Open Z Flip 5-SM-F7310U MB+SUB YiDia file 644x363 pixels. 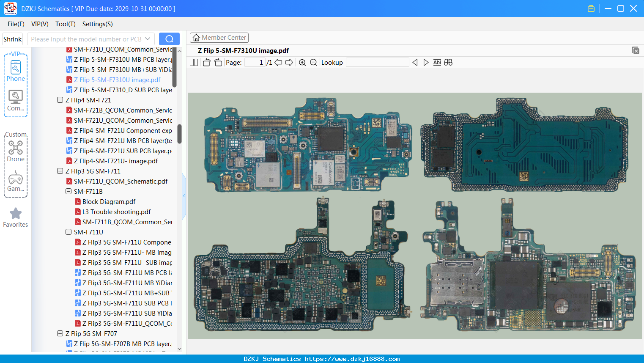[119, 70]
